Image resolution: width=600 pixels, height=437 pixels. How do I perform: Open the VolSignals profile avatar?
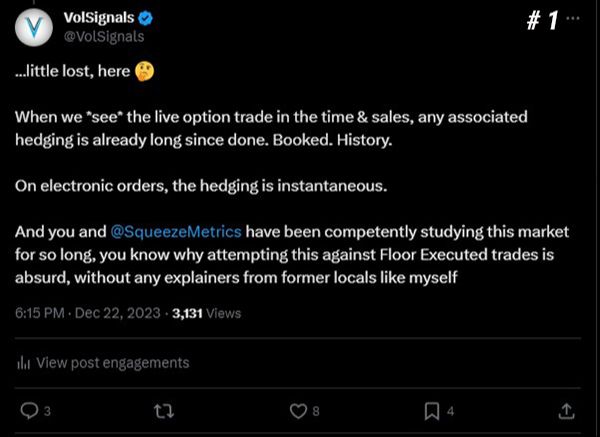(x=34, y=27)
